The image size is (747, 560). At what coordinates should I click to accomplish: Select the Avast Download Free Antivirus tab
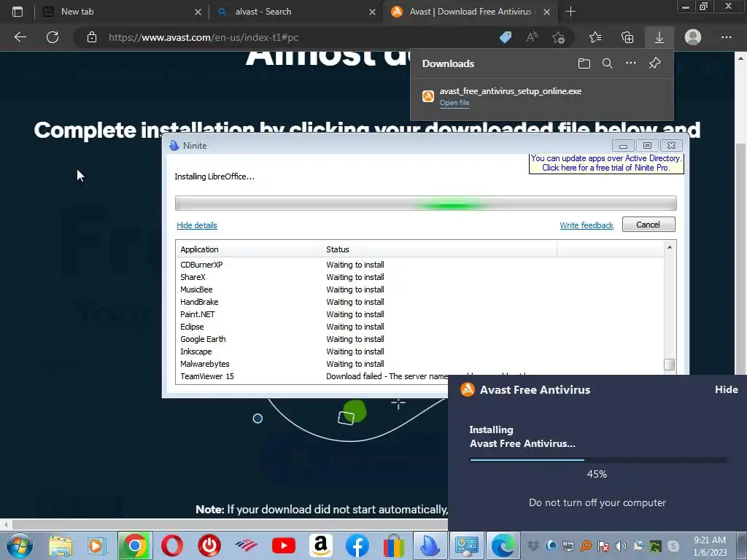point(469,12)
